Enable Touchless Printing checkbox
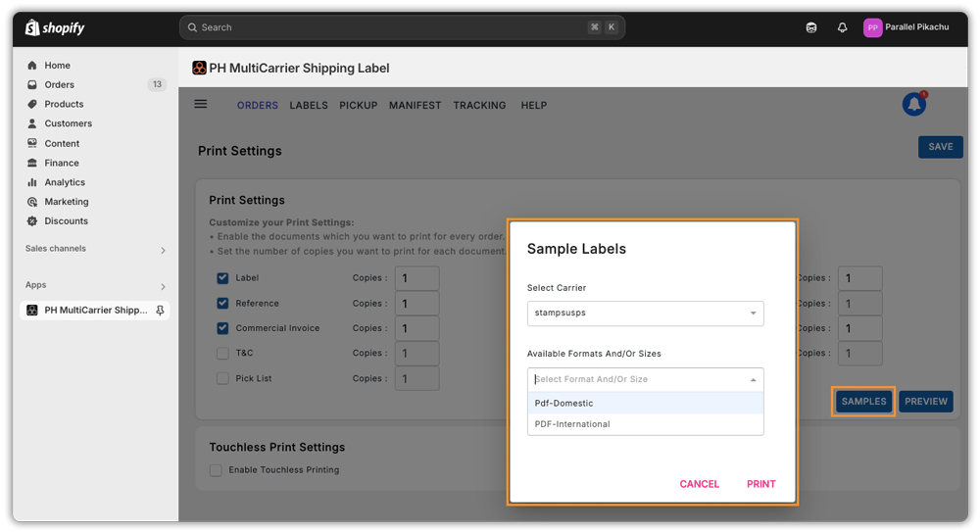 click(216, 470)
